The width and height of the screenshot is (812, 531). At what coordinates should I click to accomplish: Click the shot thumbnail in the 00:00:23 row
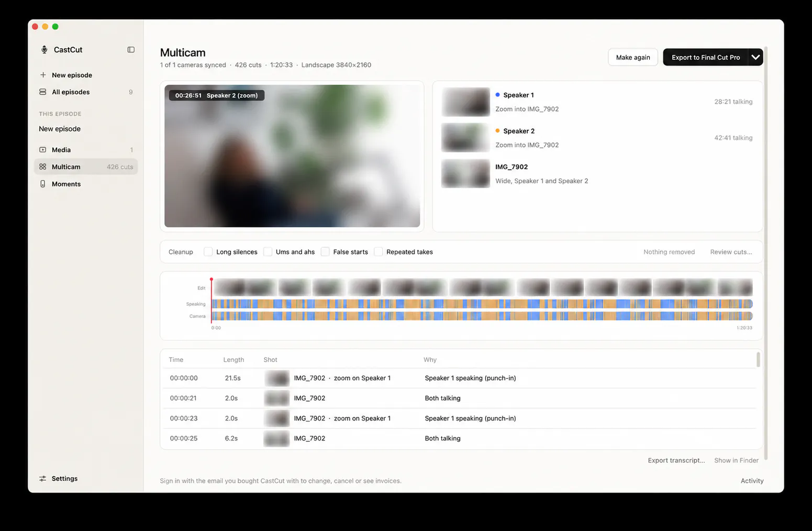276,418
